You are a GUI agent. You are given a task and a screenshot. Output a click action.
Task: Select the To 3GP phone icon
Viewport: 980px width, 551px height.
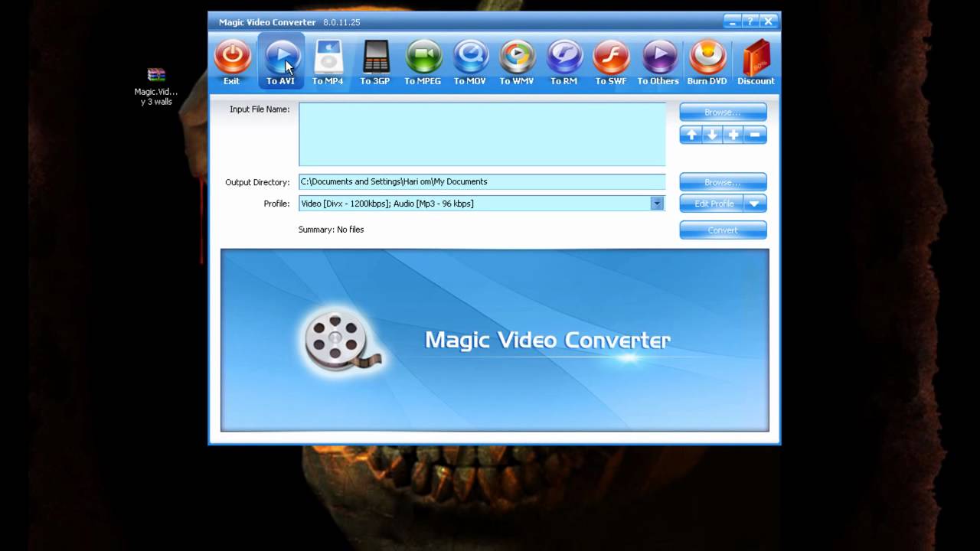375,61
